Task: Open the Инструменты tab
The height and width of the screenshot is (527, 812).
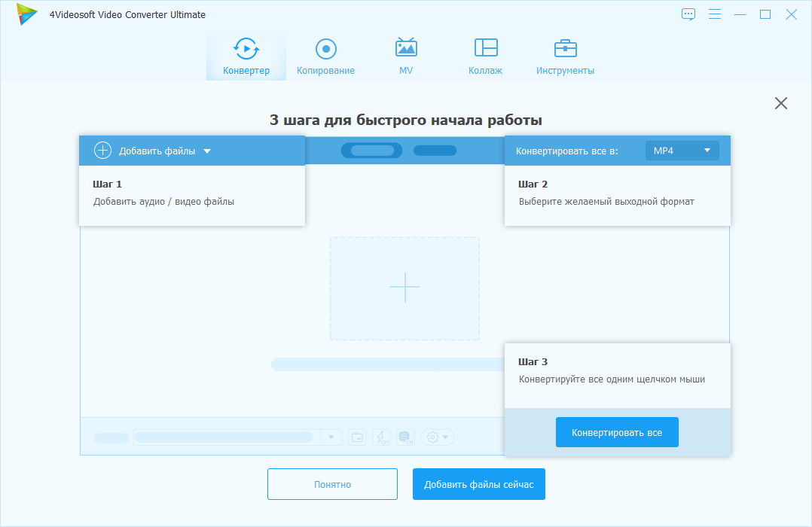Action: [565, 56]
